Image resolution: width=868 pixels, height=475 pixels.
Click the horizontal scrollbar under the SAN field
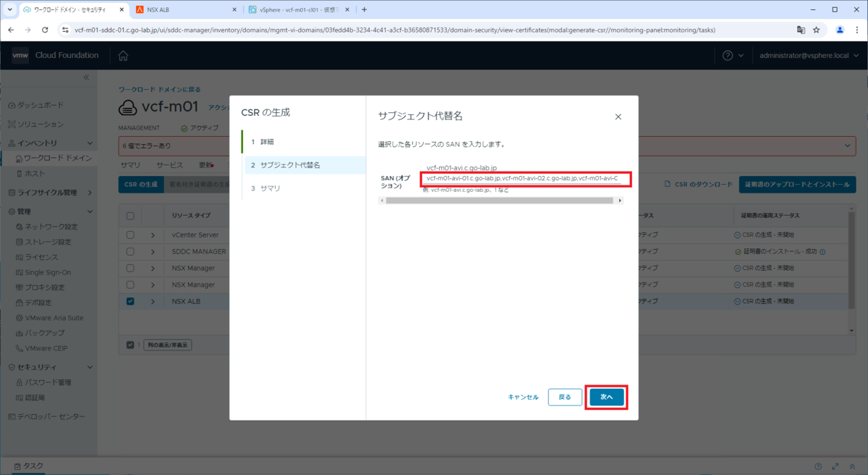501,201
